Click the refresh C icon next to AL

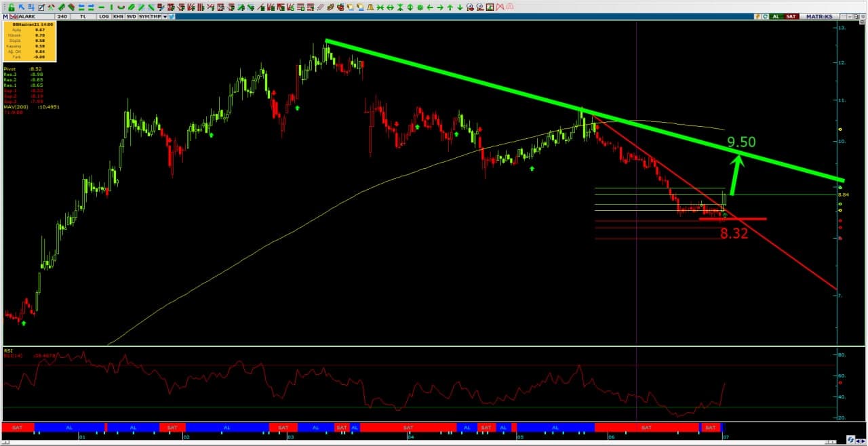(x=766, y=16)
